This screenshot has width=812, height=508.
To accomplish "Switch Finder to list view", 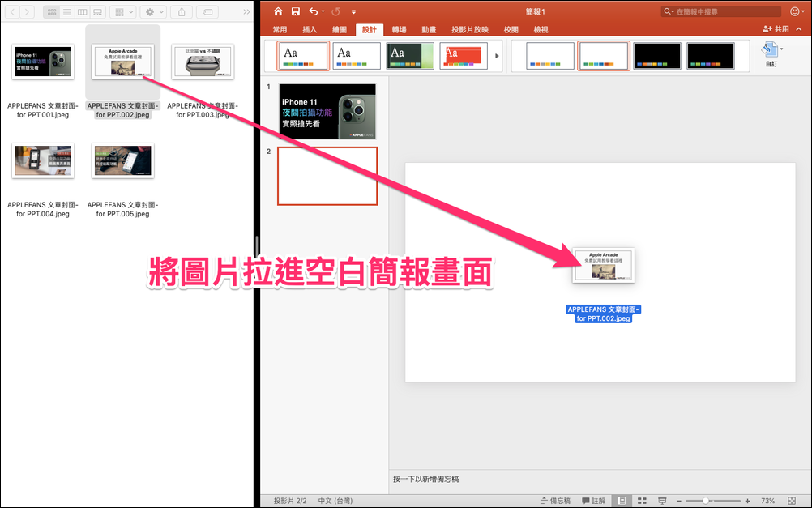I will [x=67, y=11].
